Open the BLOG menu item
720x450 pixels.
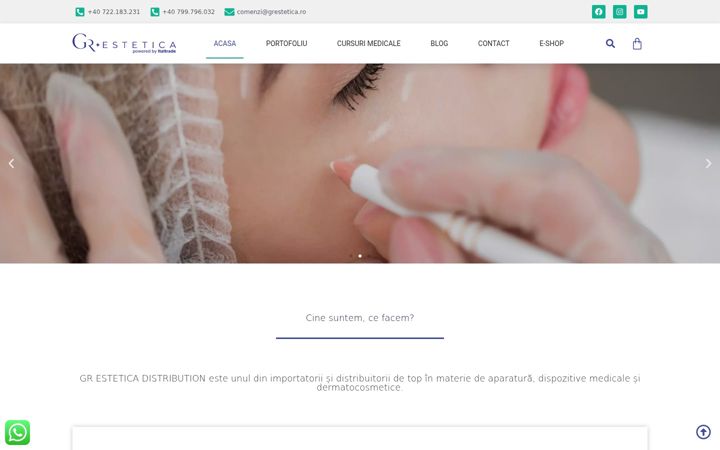pos(439,44)
